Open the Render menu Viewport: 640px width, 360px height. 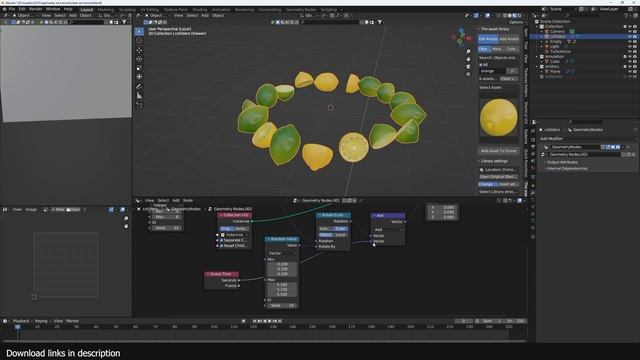[36, 9]
